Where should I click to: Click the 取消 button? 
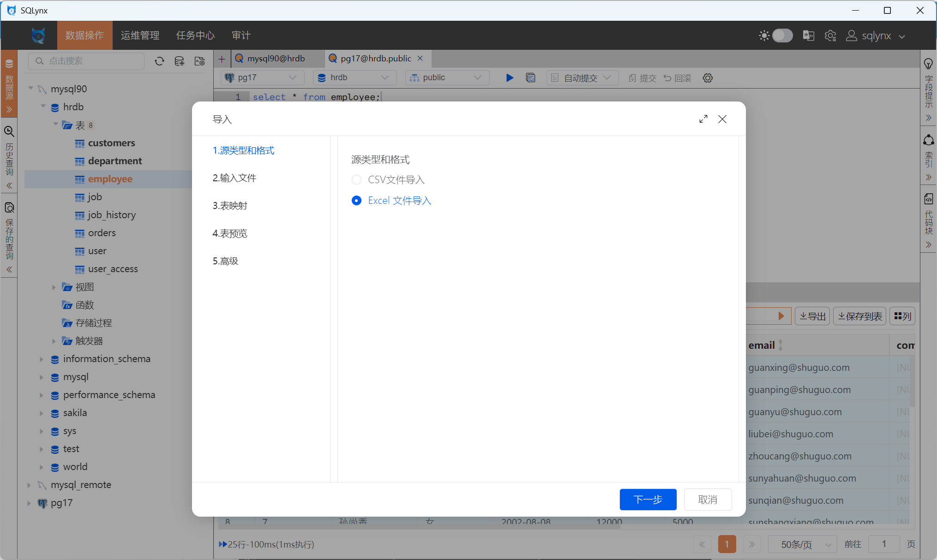pyautogui.click(x=708, y=500)
